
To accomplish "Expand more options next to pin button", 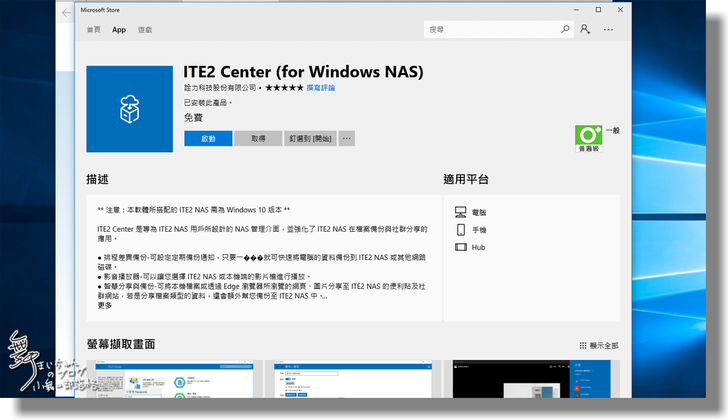I will click(x=347, y=139).
